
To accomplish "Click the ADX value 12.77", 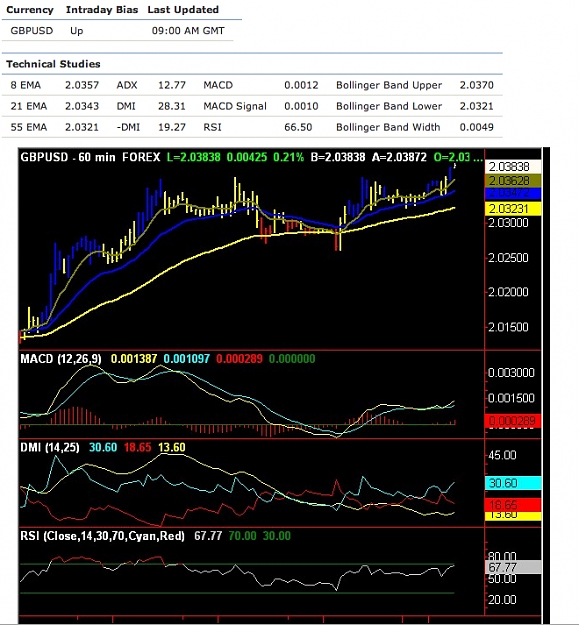I will (x=172, y=85).
